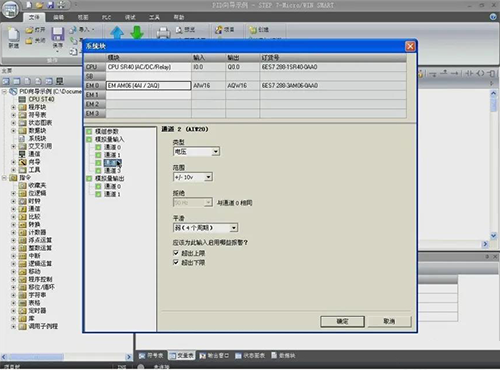Toggle the 超出下限 alarm checkbox
Image resolution: width=500 pixels, height=370 pixels.
pyautogui.click(x=176, y=263)
